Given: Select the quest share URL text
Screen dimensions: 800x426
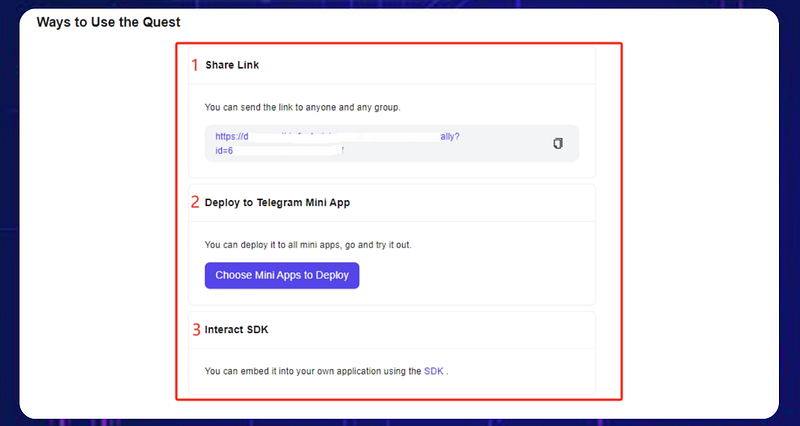Looking at the screenshot, I should 337,143.
